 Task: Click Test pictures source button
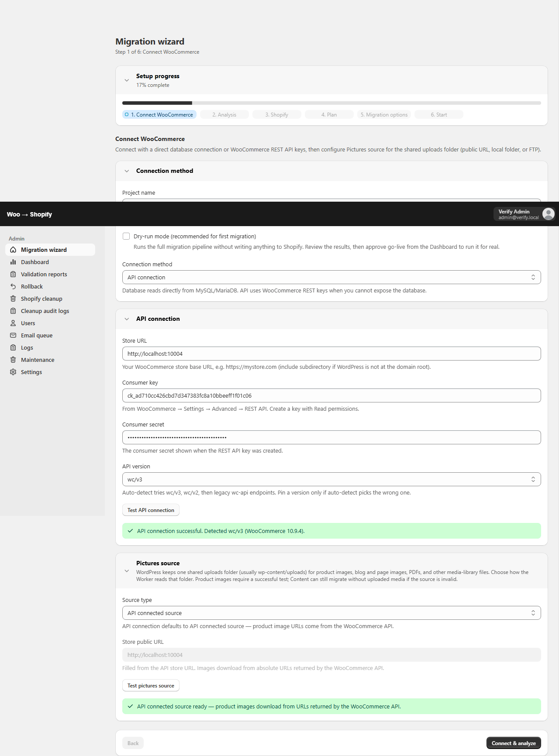[x=151, y=685]
